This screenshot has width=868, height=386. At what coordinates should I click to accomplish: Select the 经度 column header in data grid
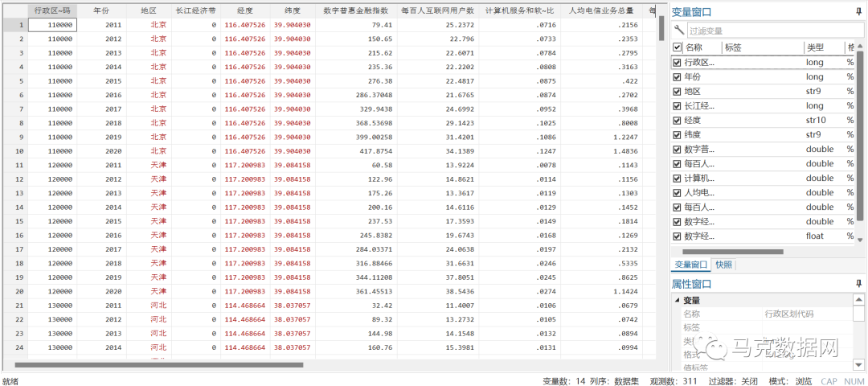[245, 10]
